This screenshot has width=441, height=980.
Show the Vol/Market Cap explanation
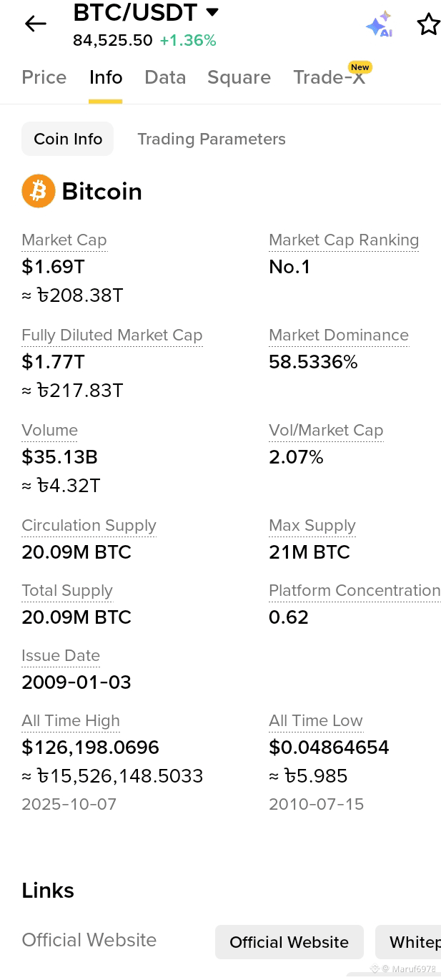[326, 431]
